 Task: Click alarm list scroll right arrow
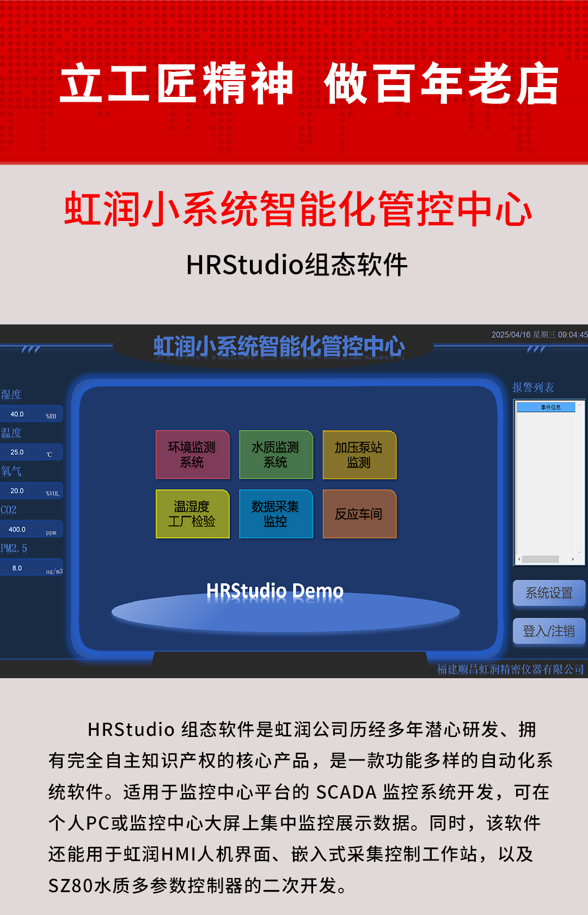[x=573, y=559]
